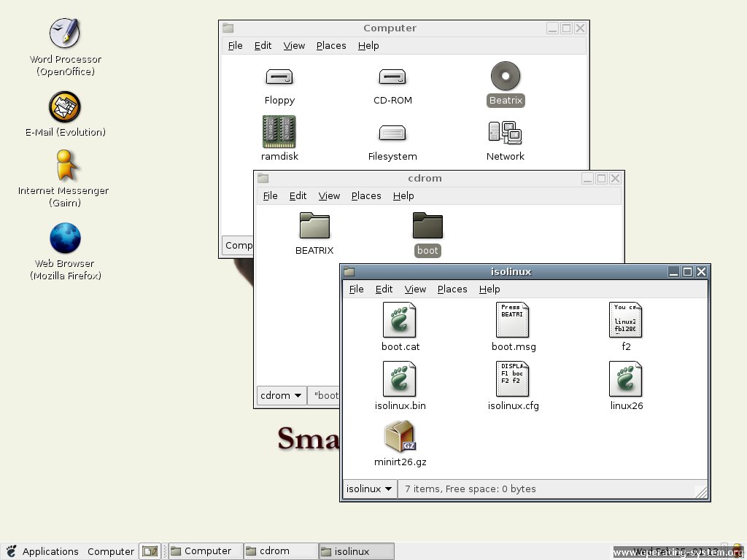Screen dimensions: 747x560
Task: Open File menu in isolinux window
Action: click(x=356, y=289)
